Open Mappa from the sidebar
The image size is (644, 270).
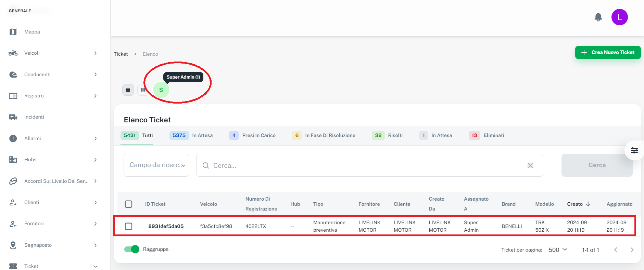32,32
